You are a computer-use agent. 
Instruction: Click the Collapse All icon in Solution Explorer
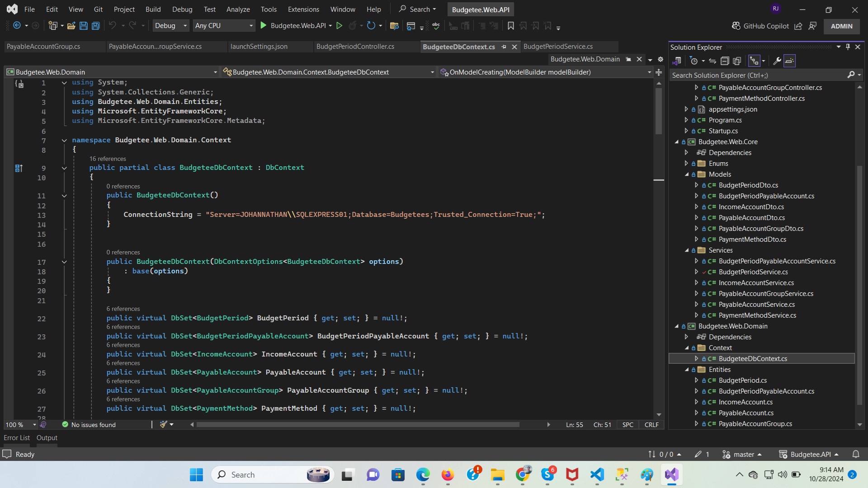pyautogui.click(x=725, y=61)
